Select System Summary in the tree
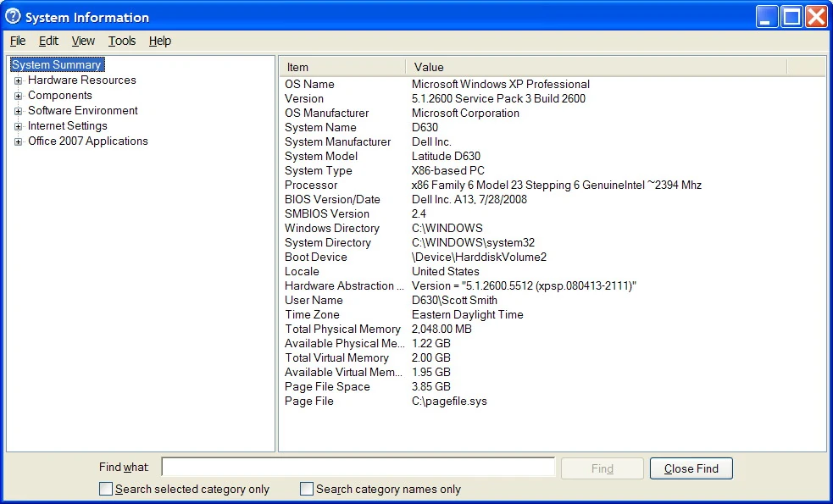Image resolution: width=833 pixels, height=504 pixels. pos(57,64)
